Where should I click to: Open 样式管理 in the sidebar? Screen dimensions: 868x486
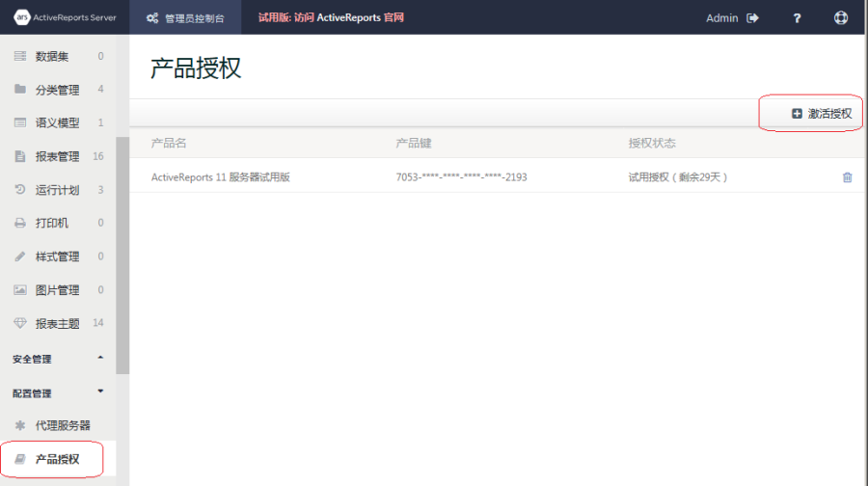tap(58, 256)
